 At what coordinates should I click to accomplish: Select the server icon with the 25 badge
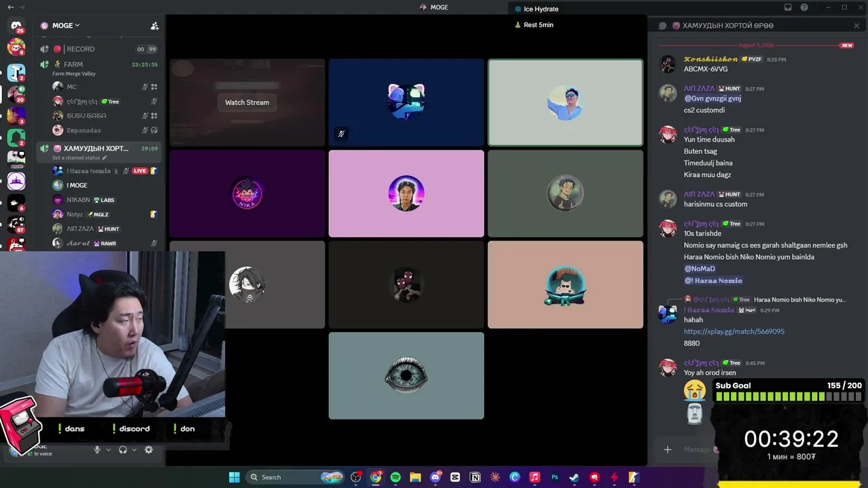tap(16, 26)
